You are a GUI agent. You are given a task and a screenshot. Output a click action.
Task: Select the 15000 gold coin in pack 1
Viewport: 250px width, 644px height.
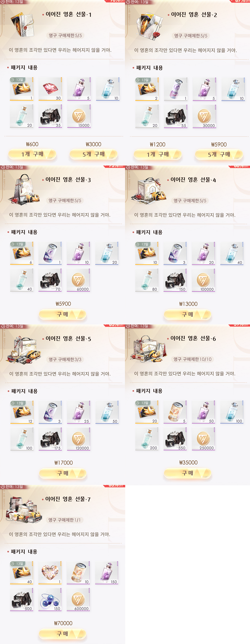(x=79, y=116)
